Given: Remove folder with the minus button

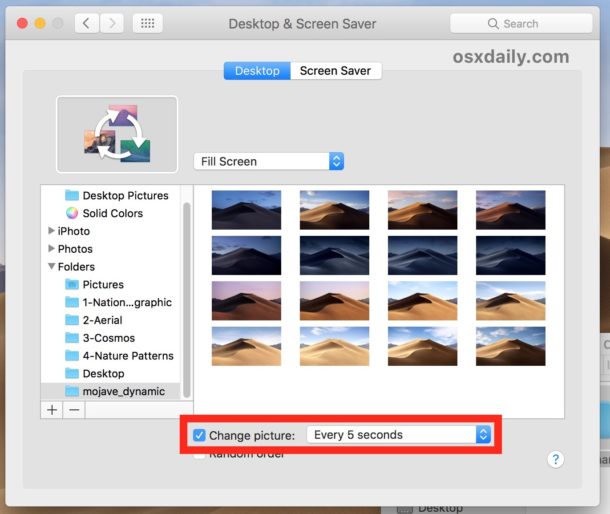Looking at the screenshot, I should point(74,410).
